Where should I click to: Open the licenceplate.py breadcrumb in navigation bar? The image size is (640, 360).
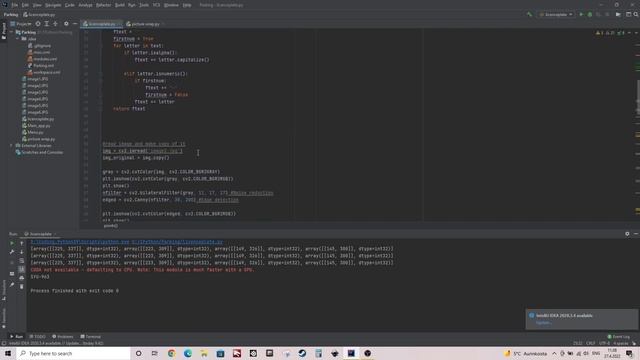point(39,15)
